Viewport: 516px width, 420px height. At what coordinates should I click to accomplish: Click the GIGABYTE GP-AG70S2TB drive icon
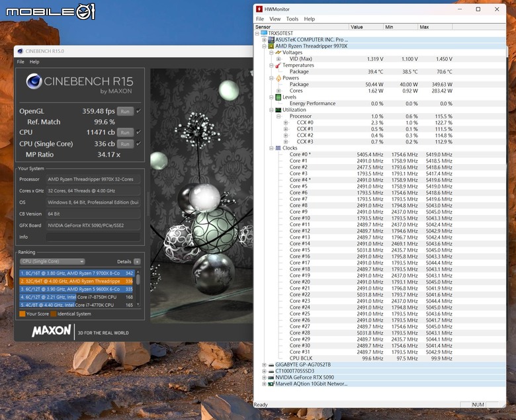coord(271,364)
